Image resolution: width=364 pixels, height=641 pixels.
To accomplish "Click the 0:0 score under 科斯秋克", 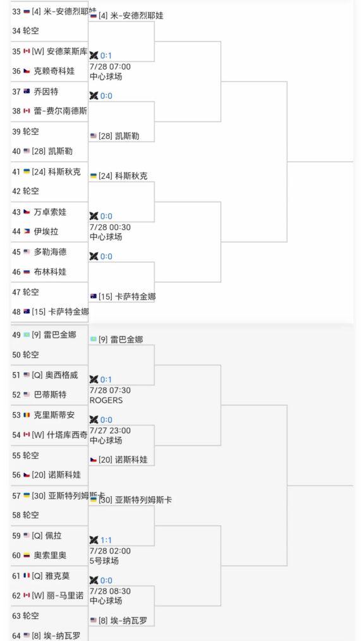I will coord(106,216).
